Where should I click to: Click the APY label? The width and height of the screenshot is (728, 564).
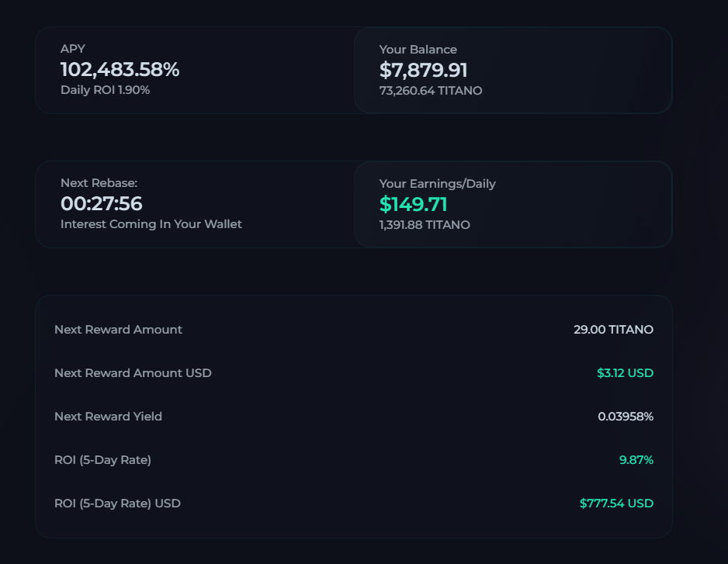pos(73,49)
